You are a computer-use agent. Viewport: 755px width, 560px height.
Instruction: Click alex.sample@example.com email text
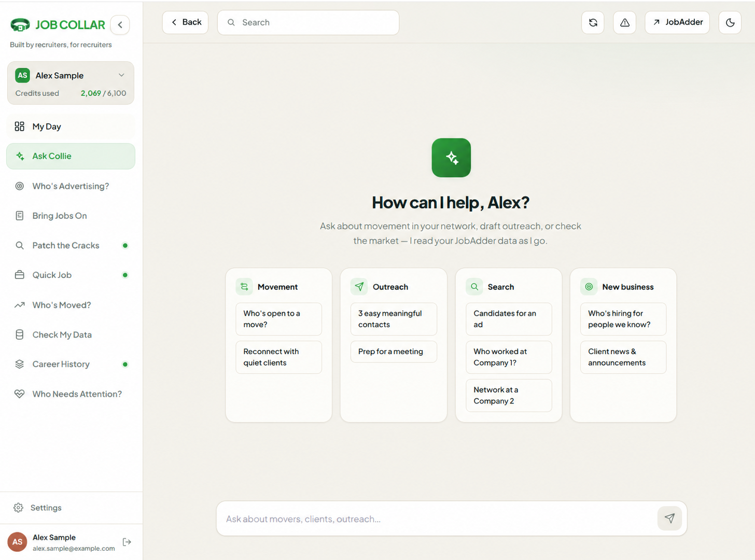74,549
